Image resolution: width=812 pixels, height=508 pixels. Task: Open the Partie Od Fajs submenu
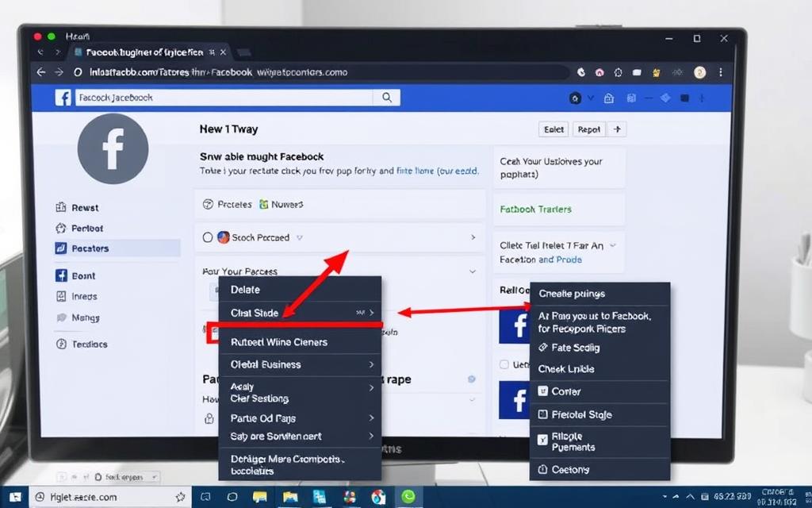pyautogui.click(x=300, y=418)
